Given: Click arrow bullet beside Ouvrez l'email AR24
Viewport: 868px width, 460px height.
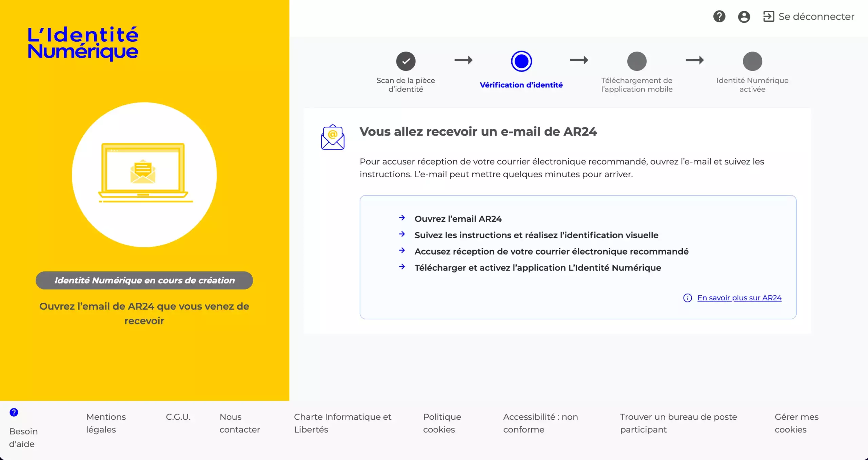Looking at the screenshot, I should [402, 218].
